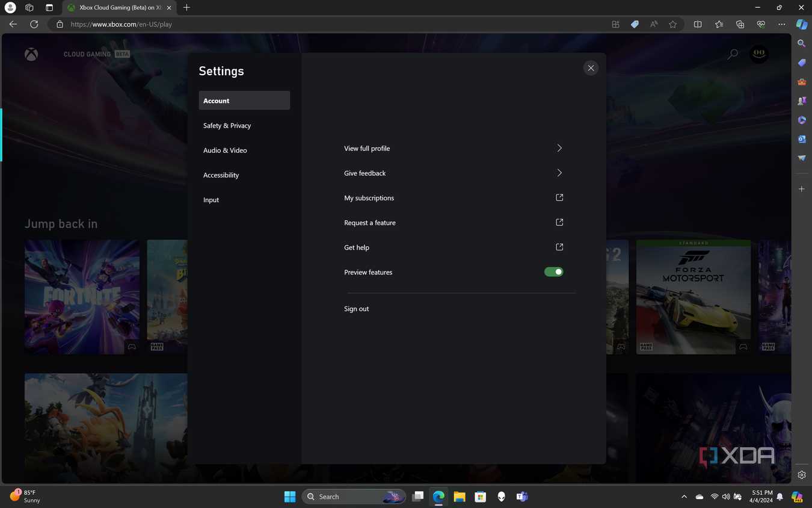Switch to Safety & Privacy tab
Viewport: 812px width, 508px height.
244,125
